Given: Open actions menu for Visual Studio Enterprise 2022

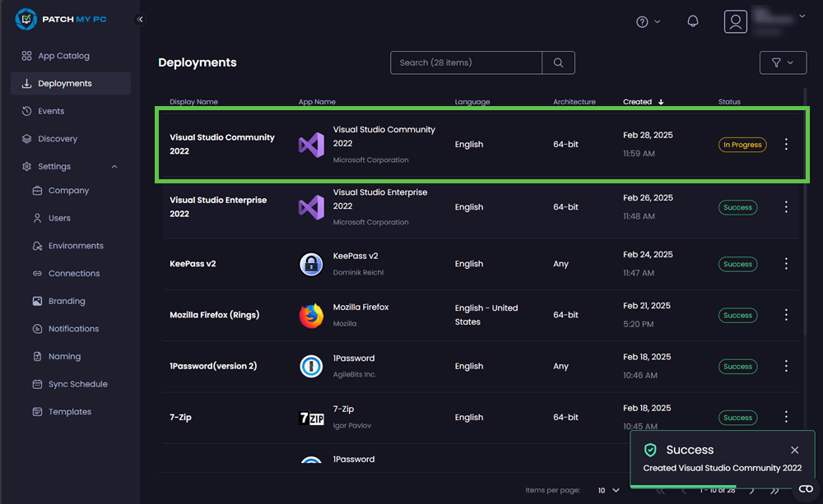Looking at the screenshot, I should 786,207.
